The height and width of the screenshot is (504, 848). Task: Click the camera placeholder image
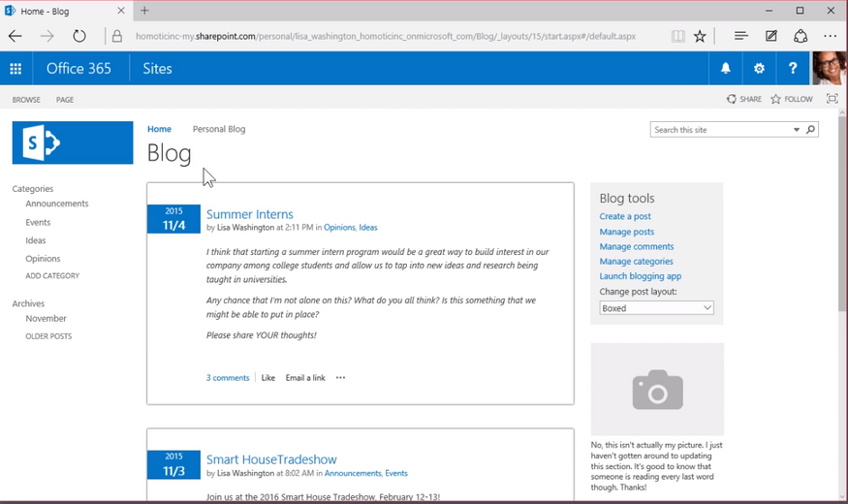[657, 390]
